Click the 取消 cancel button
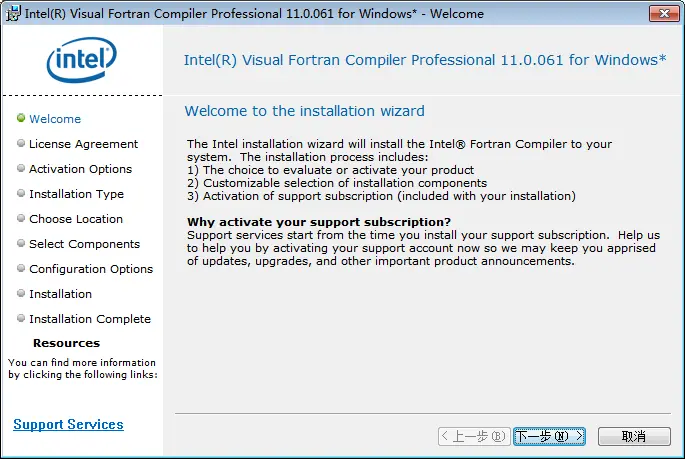The height and width of the screenshot is (459, 685). pyautogui.click(x=634, y=436)
